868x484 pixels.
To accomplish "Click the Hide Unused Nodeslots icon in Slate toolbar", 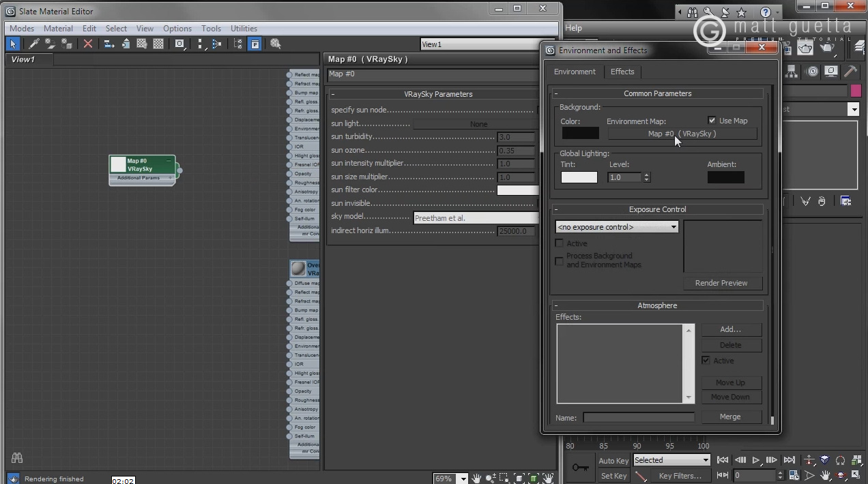I will tap(126, 44).
